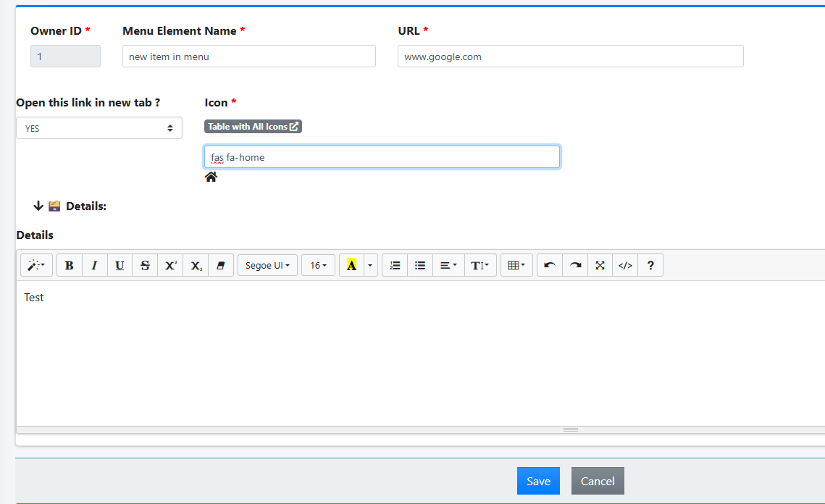Toggle italic text style
825x504 pixels.
pyautogui.click(x=94, y=266)
